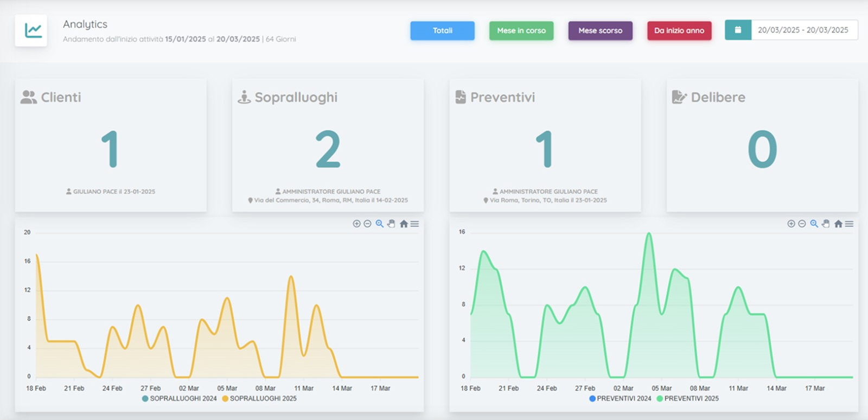
Task: Zoom out on the Sopralluoghi chart
Action: click(x=367, y=224)
